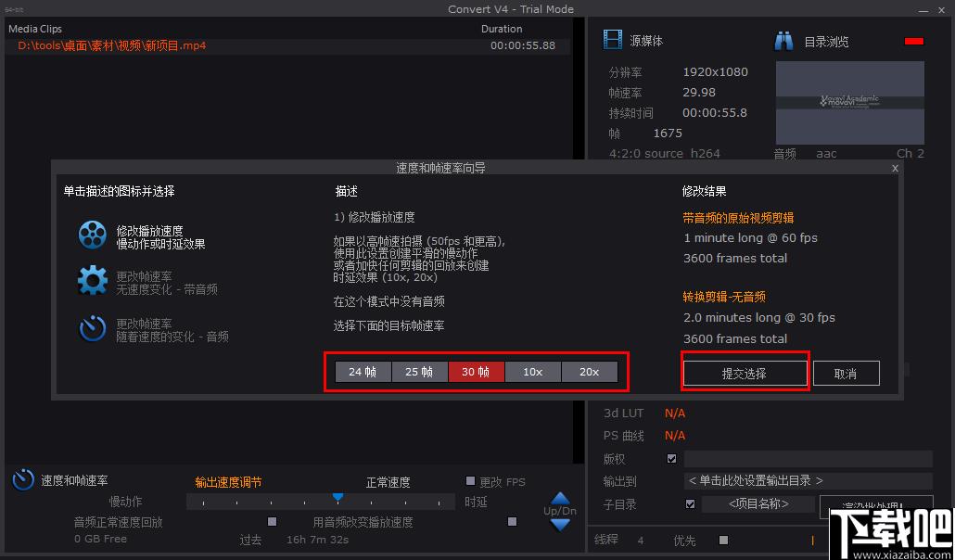Click the output speed slider handle
955x560 pixels.
(337, 497)
